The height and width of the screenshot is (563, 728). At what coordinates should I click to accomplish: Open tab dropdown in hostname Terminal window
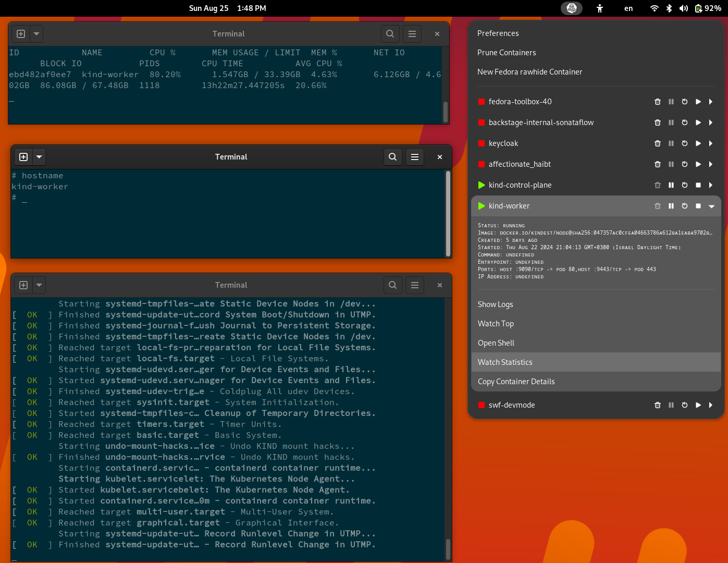[x=39, y=157]
